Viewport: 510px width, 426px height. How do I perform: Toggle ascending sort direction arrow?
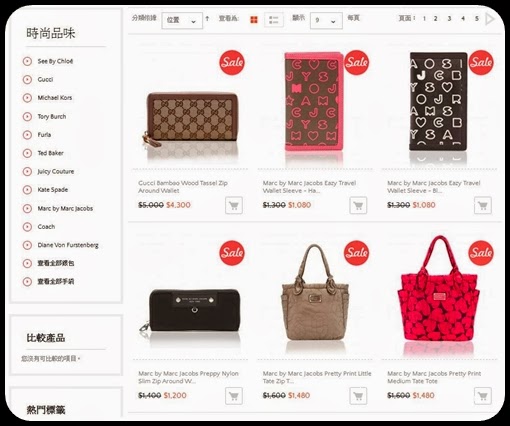(x=207, y=19)
